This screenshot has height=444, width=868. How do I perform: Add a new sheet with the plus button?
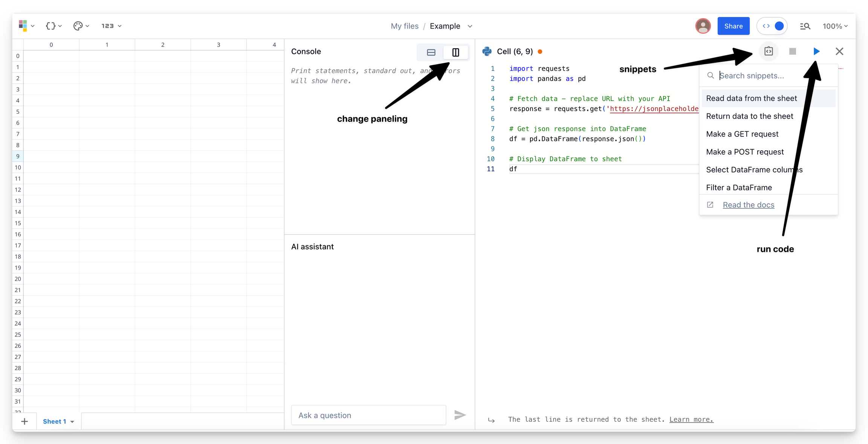(x=24, y=421)
